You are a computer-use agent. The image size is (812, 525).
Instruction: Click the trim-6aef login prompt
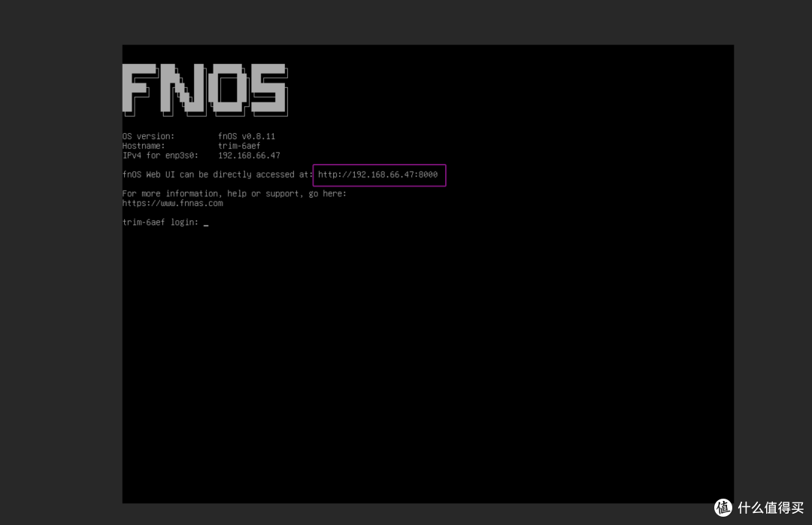click(165, 223)
